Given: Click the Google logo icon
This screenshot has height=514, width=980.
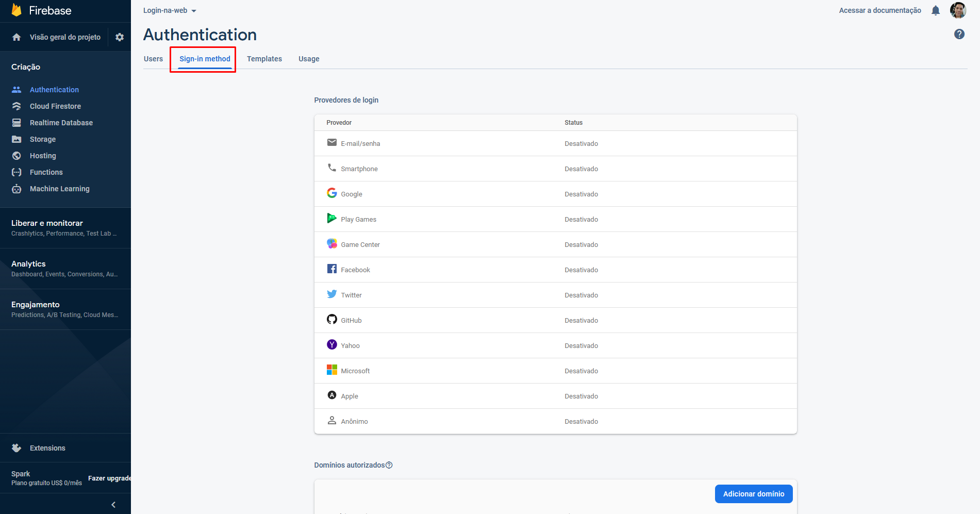Looking at the screenshot, I should coord(332,193).
